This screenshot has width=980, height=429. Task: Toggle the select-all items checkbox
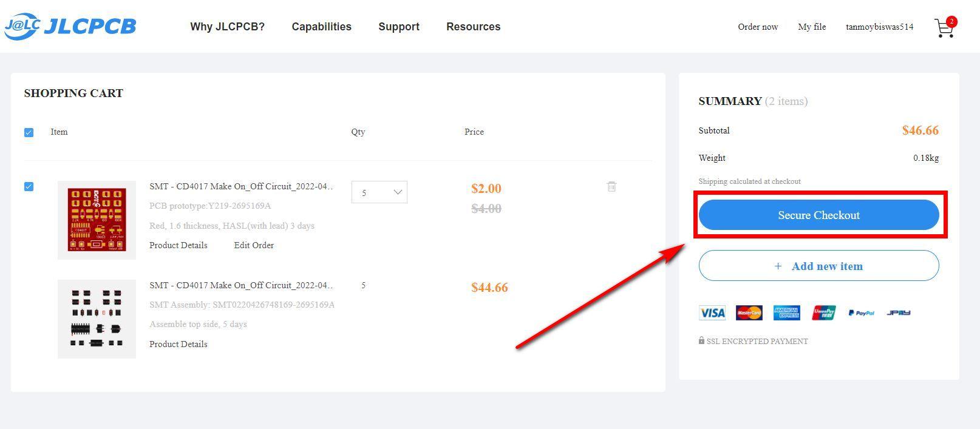[29, 132]
